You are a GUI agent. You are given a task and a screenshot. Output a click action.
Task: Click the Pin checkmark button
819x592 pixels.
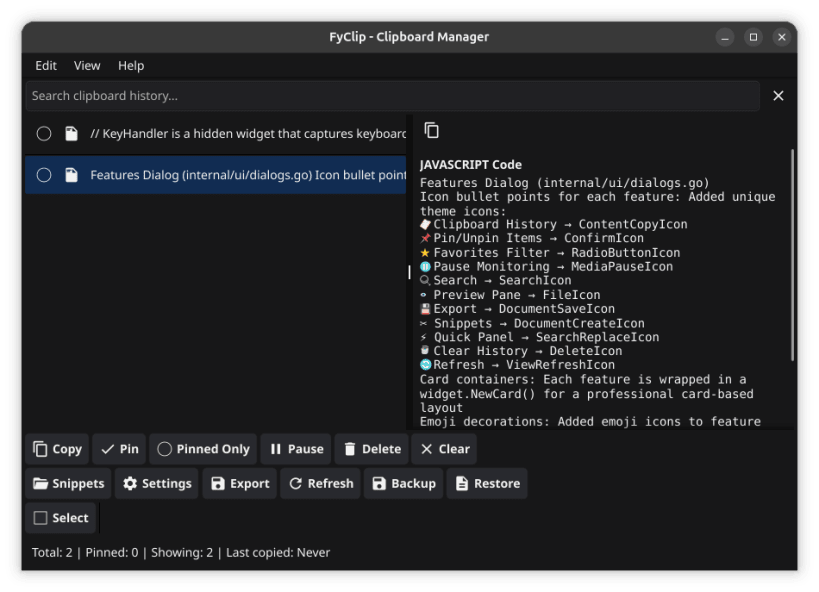point(119,449)
